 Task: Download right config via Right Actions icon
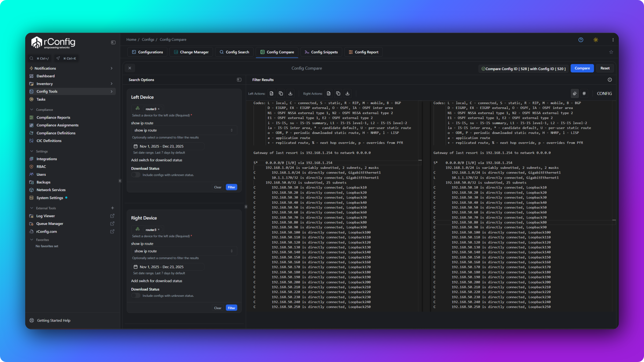[x=347, y=93]
